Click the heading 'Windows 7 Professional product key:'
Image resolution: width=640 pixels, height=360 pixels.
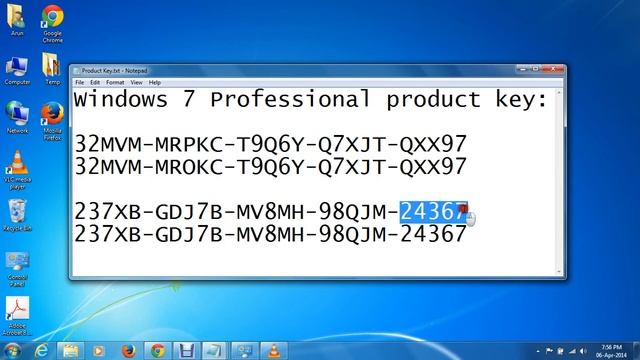pos(310,100)
